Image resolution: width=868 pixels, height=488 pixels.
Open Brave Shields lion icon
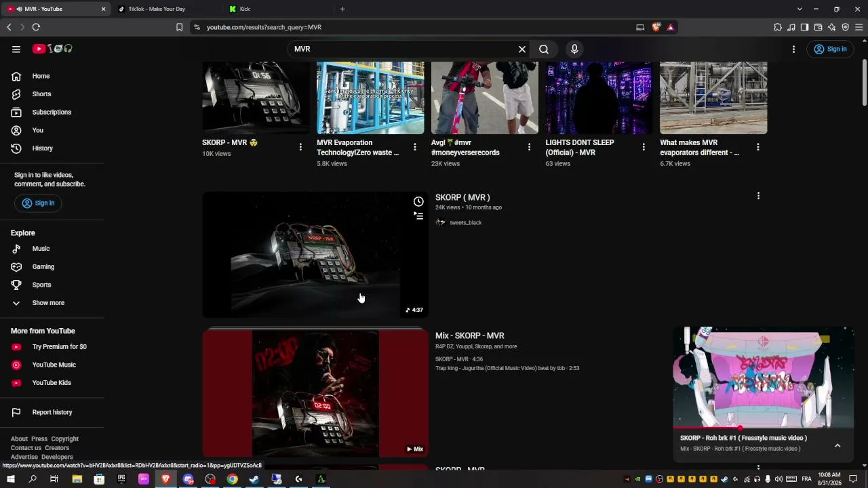click(x=656, y=27)
